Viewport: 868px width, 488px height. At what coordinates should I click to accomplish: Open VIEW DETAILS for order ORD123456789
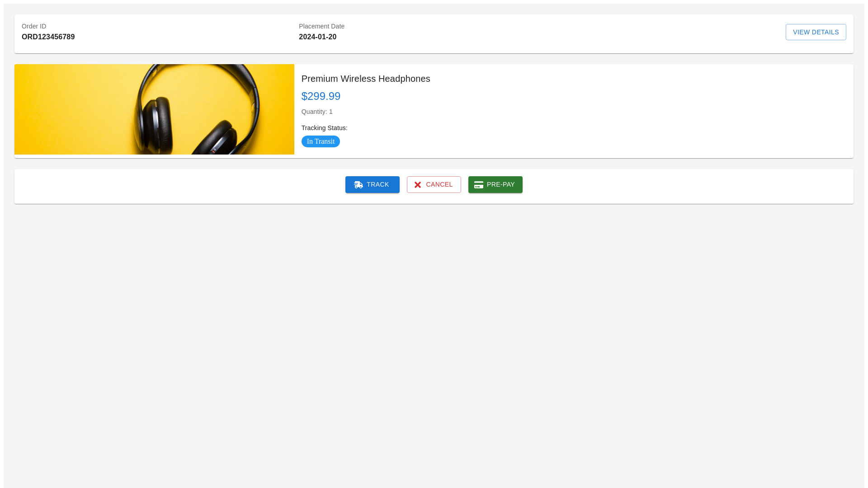click(x=816, y=32)
